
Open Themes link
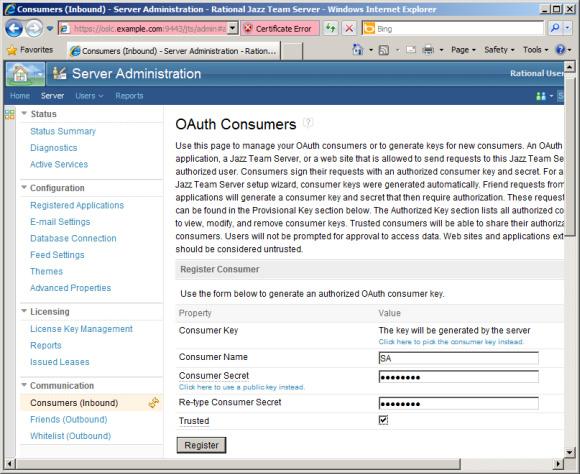[x=46, y=271]
